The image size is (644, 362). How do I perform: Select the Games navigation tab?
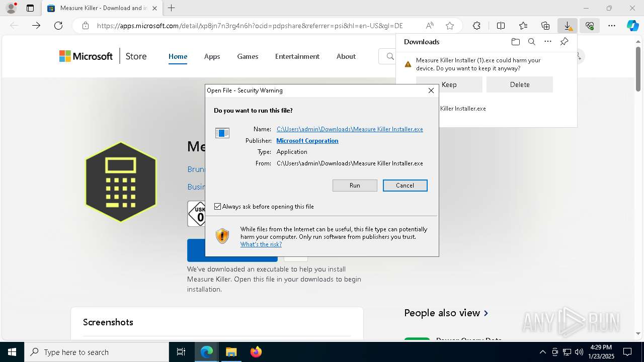(x=248, y=56)
